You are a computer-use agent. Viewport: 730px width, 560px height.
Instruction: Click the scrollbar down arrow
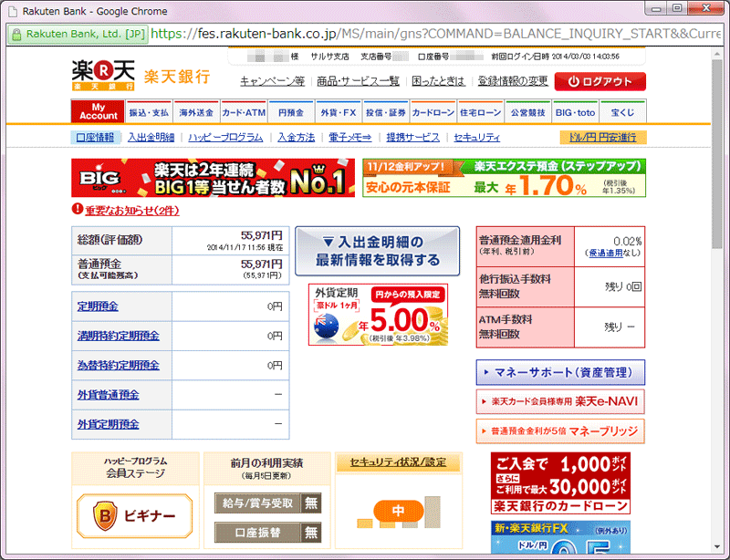tap(717, 546)
